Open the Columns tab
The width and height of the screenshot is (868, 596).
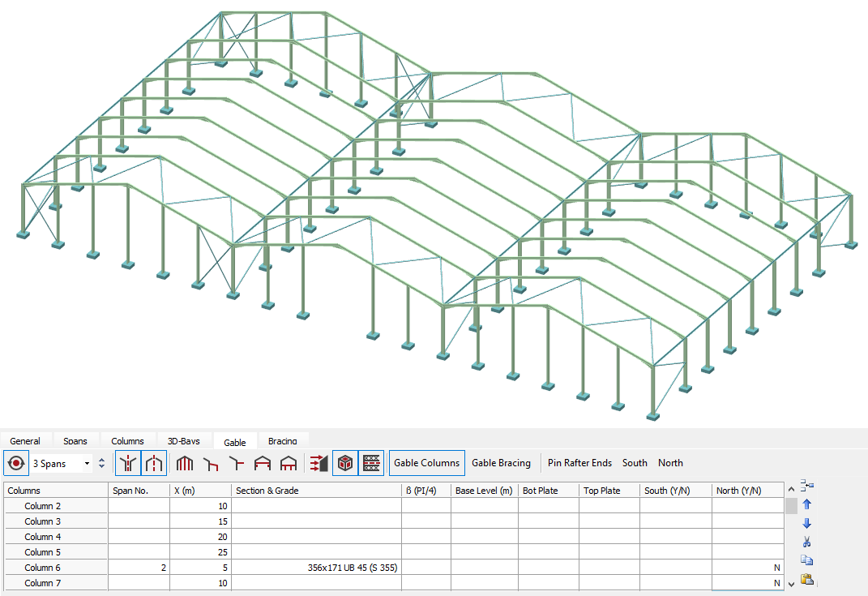point(127,441)
